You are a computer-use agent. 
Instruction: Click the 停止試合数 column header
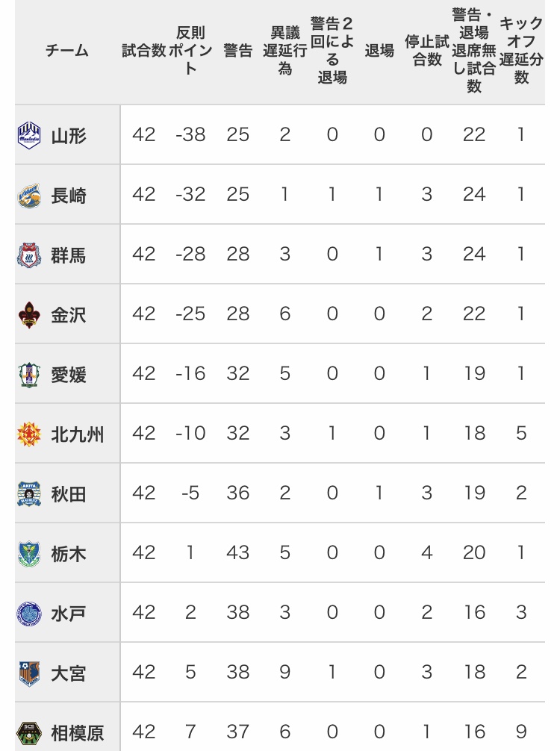(427, 51)
